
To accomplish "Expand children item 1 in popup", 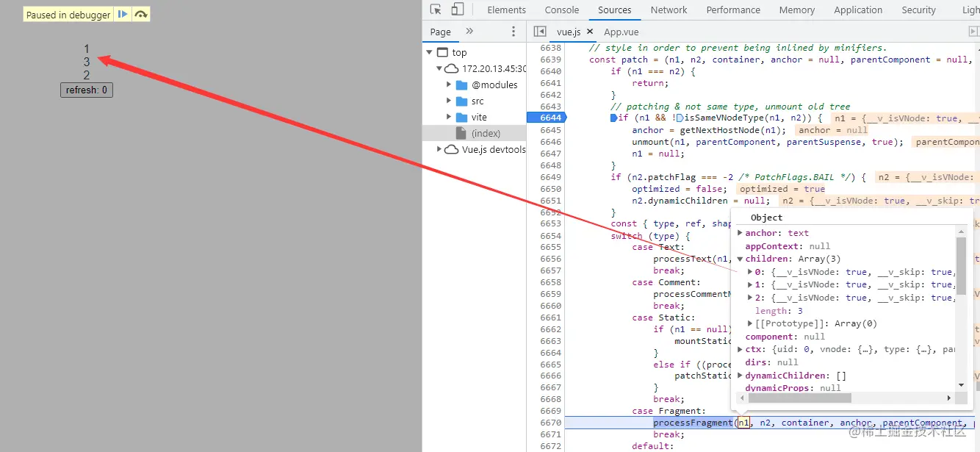I will click(750, 284).
